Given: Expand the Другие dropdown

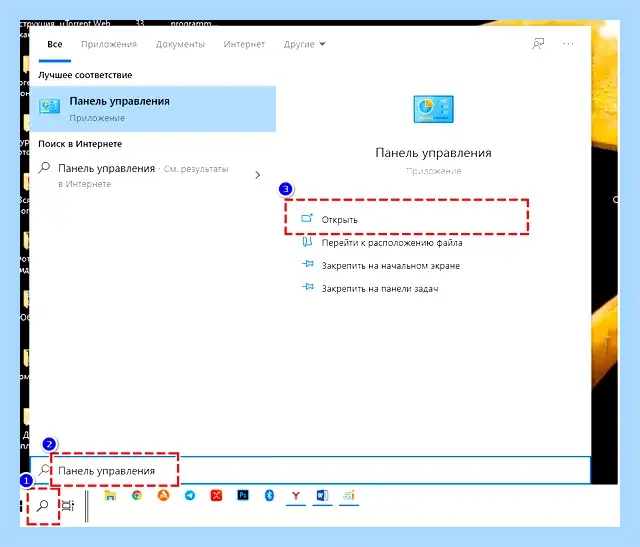Looking at the screenshot, I should coord(304,44).
